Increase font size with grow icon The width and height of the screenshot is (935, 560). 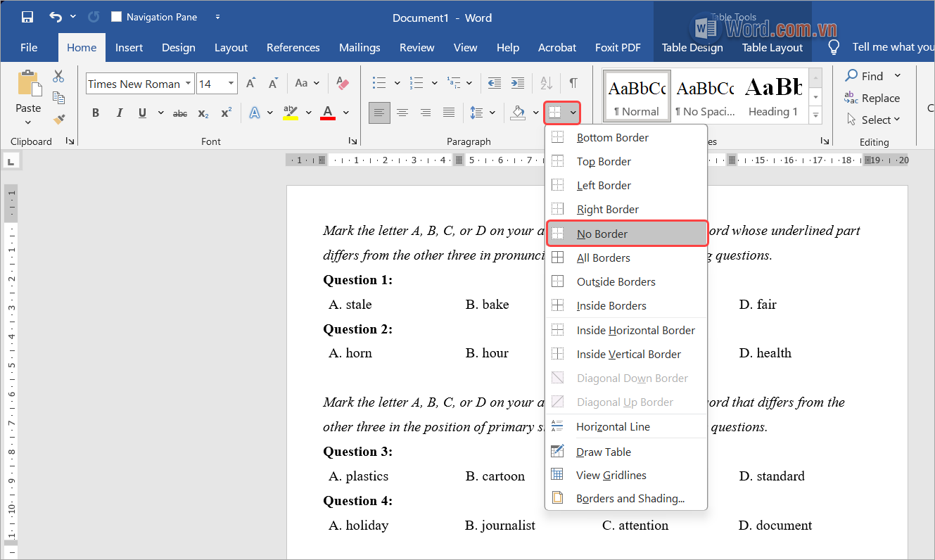pyautogui.click(x=250, y=83)
